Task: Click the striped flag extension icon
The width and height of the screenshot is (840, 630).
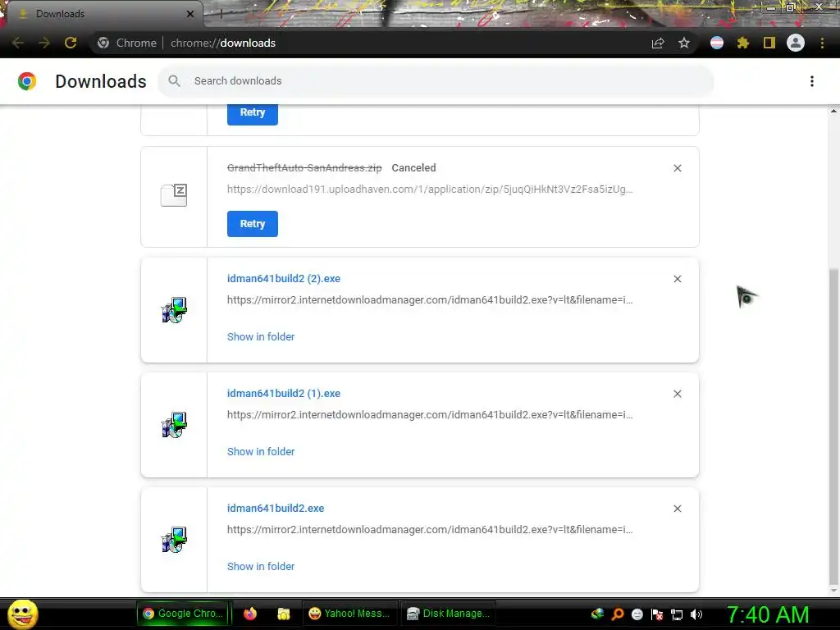Action: [x=717, y=43]
